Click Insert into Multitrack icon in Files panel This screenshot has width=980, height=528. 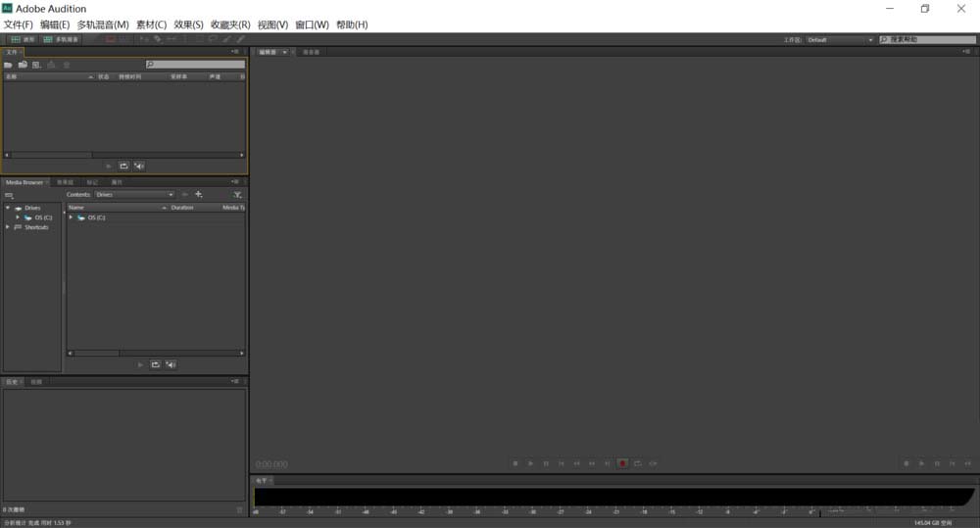pyautogui.click(x=52, y=65)
